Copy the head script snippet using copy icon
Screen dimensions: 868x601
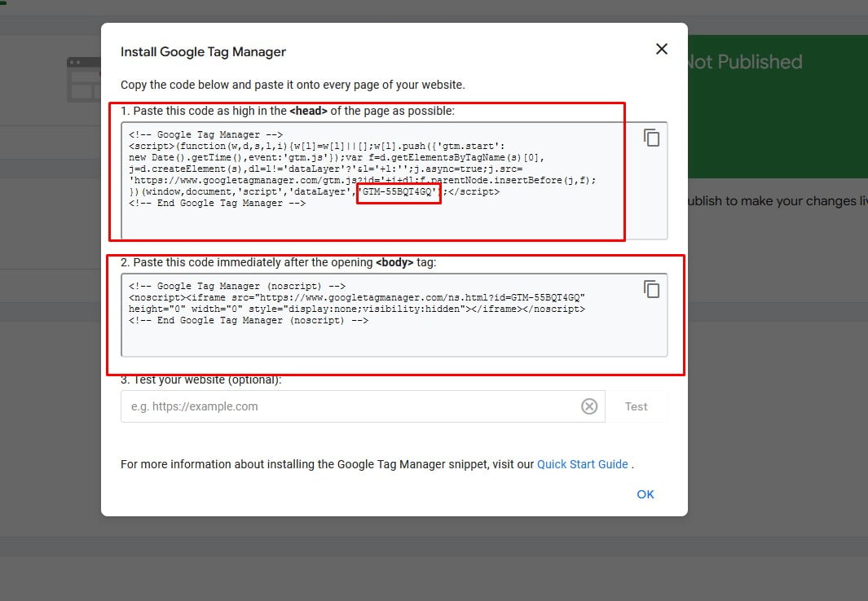point(651,138)
